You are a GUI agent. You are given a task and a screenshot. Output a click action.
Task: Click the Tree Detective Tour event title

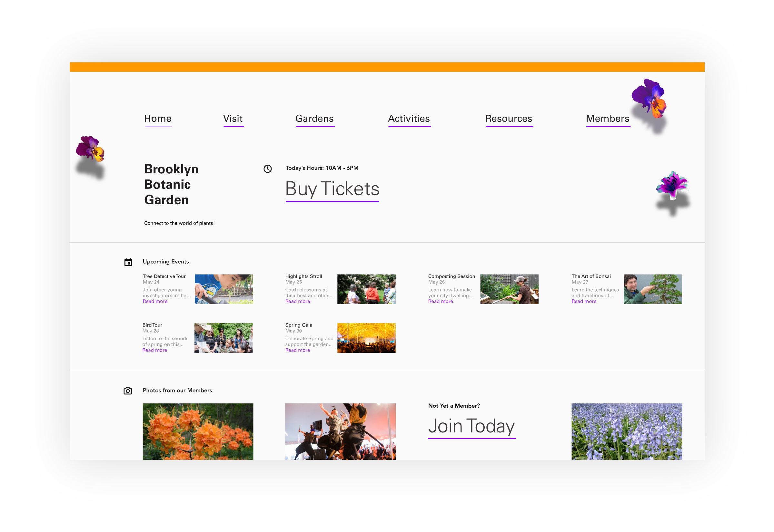164,276
